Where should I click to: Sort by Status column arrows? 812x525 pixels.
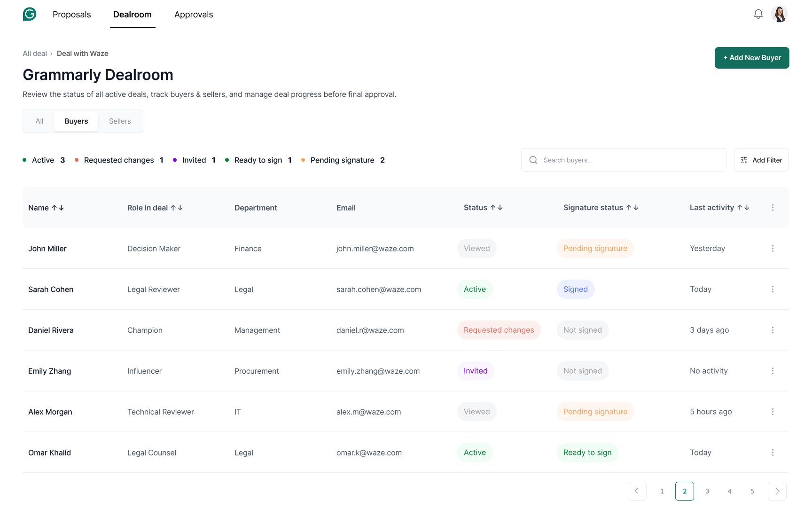point(496,207)
